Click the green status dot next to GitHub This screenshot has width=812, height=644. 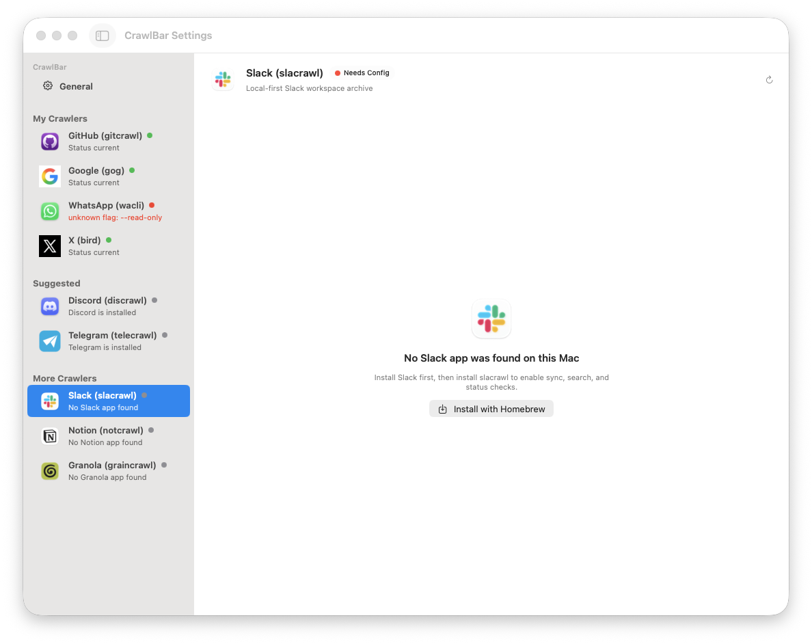(150, 135)
